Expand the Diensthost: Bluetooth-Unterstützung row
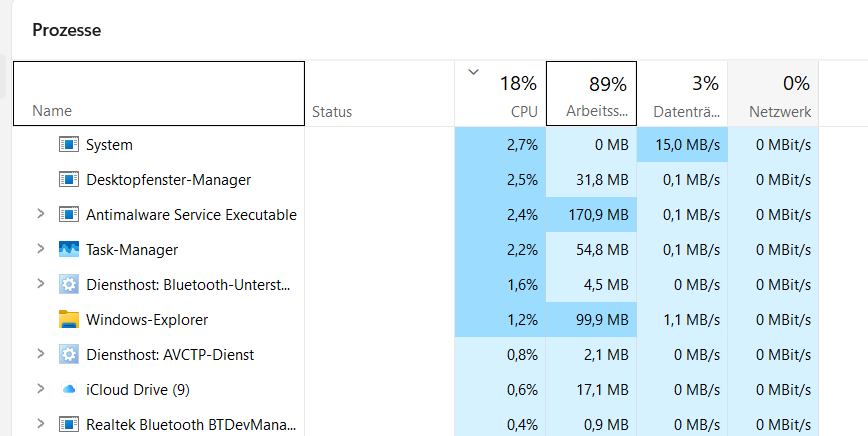868x436 pixels. (40, 284)
